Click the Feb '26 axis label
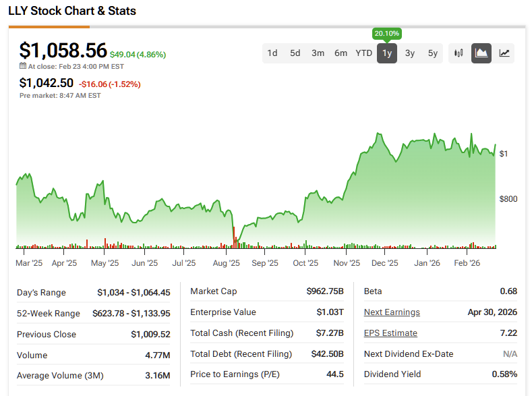The image size is (532, 396). [x=467, y=263]
